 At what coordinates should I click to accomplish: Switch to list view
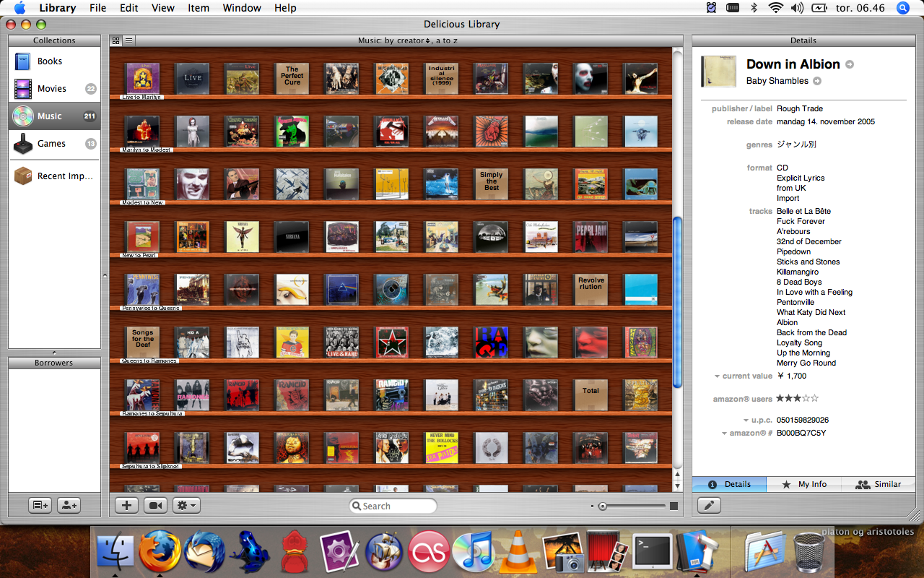pyautogui.click(x=128, y=40)
